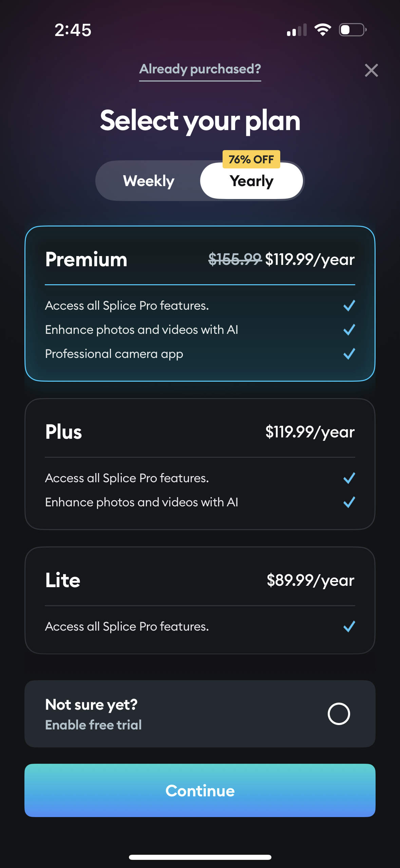Click the checkmark next to Enhance photos with AI
Viewport: 400px width, 868px height.
pyautogui.click(x=349, y=330)
